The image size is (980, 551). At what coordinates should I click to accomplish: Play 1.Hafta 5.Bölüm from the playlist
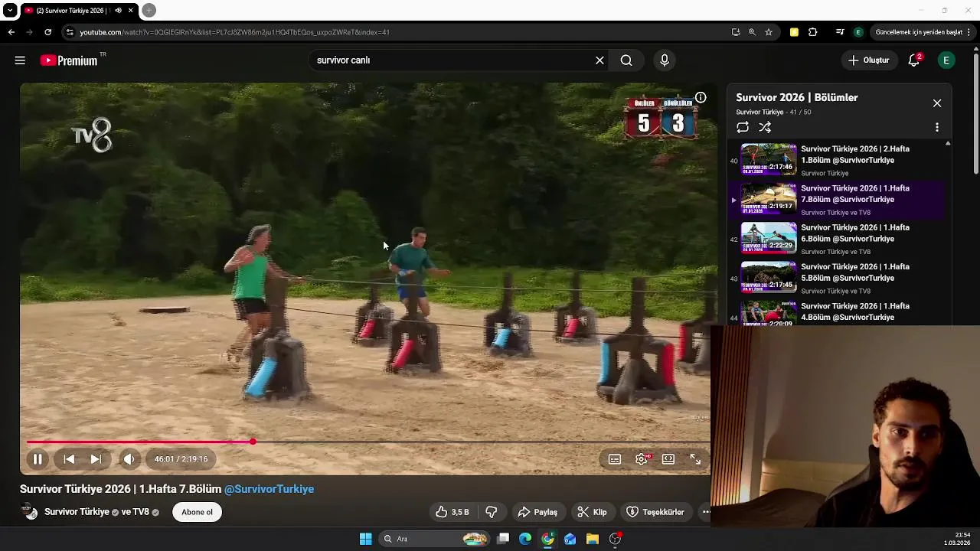pos(836,278)
